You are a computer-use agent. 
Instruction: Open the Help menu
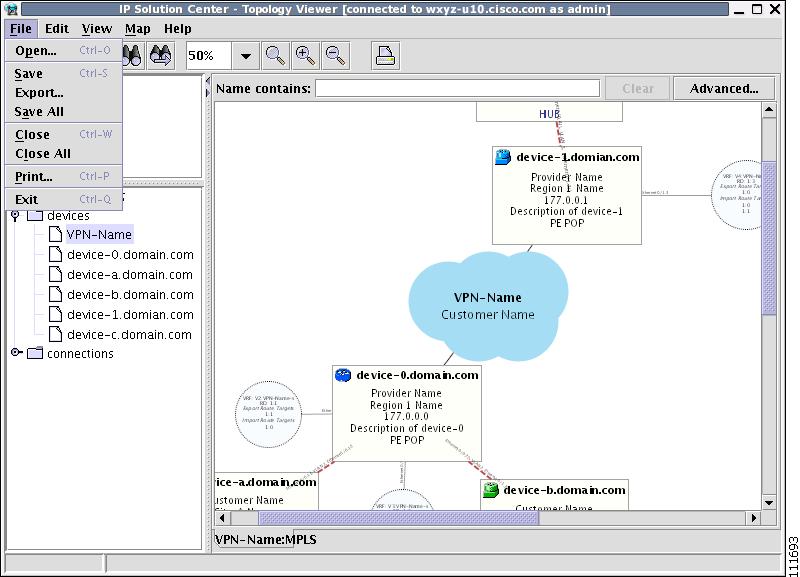(x=178, y=29)
